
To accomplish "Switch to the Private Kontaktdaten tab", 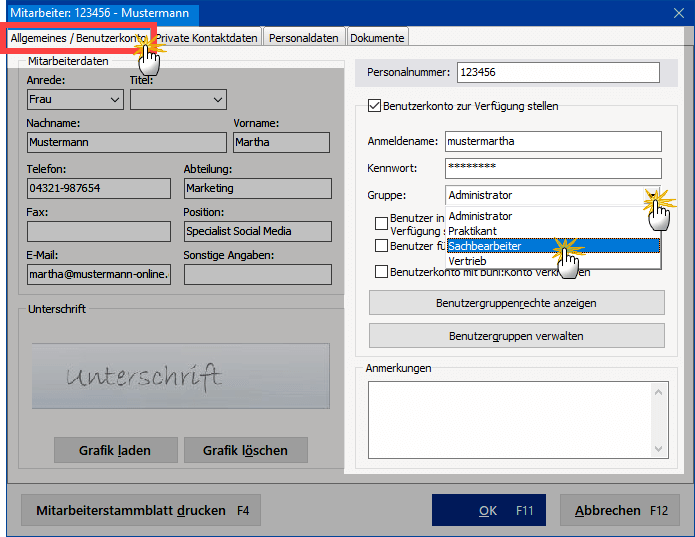I will pos(207,38).
